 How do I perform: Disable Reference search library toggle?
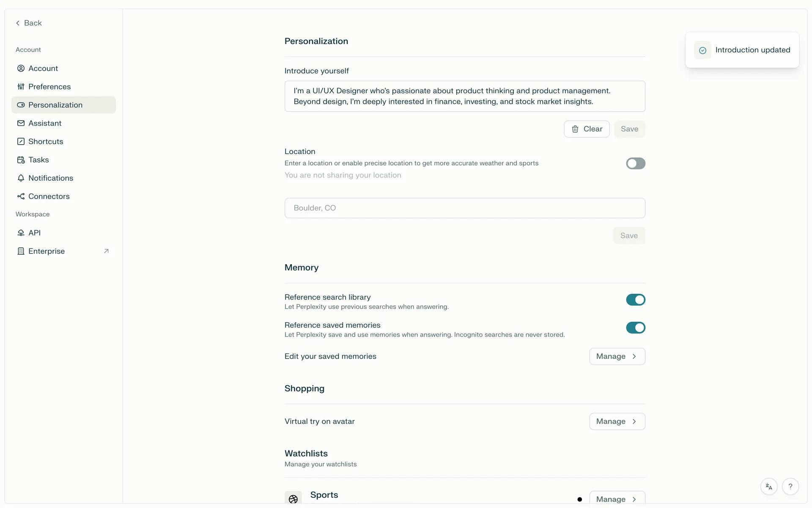click(x=635, y=300)
